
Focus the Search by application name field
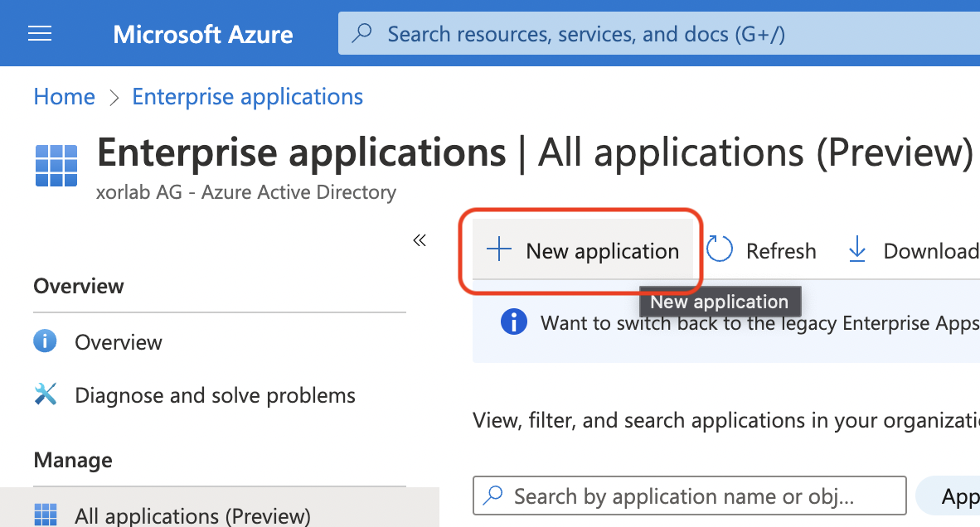pyautogui.click(x=689, y=496)
